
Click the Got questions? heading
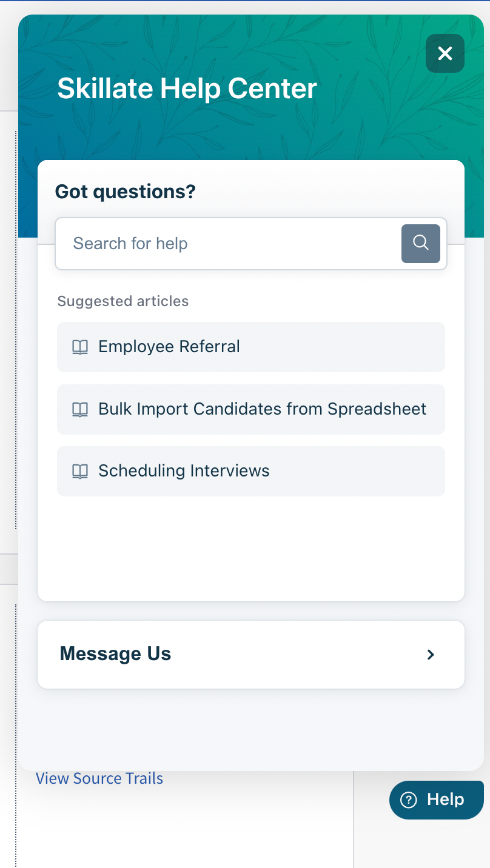[126, 192]
